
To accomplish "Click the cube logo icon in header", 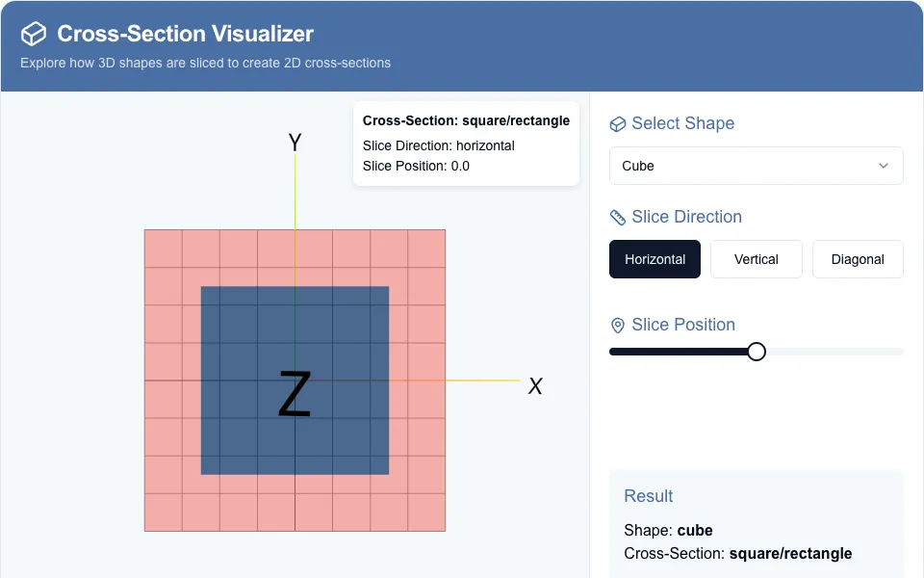I will (34, 34).
